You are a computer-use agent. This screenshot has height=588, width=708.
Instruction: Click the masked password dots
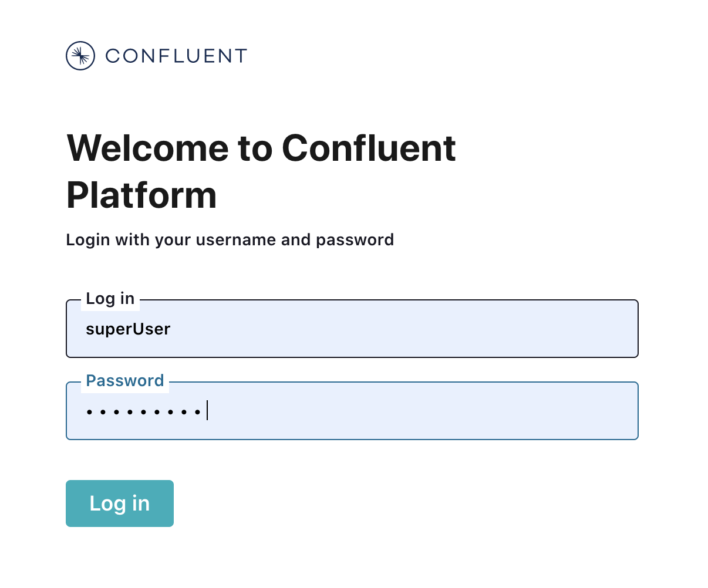pyautogui.click(x=144, y=412)
